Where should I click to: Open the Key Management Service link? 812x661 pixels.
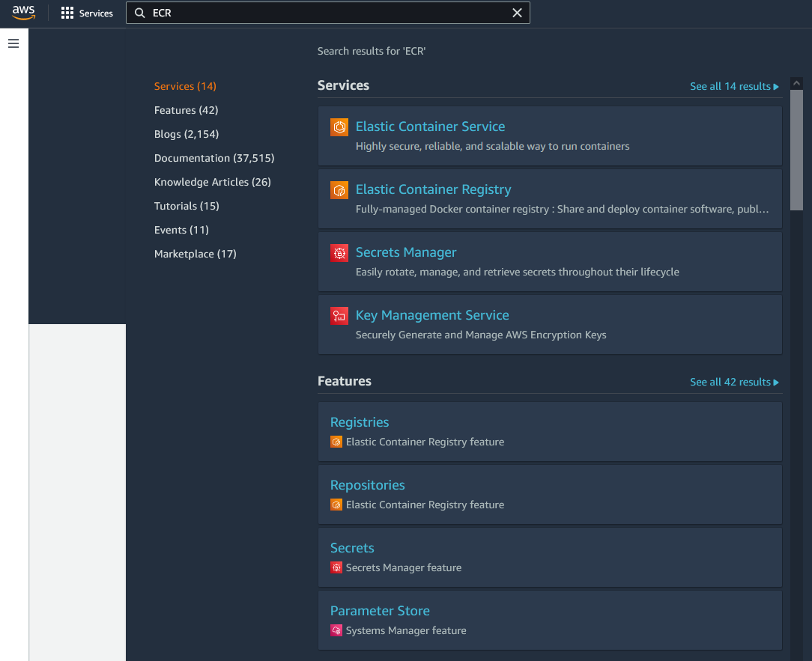pos(432,315)
